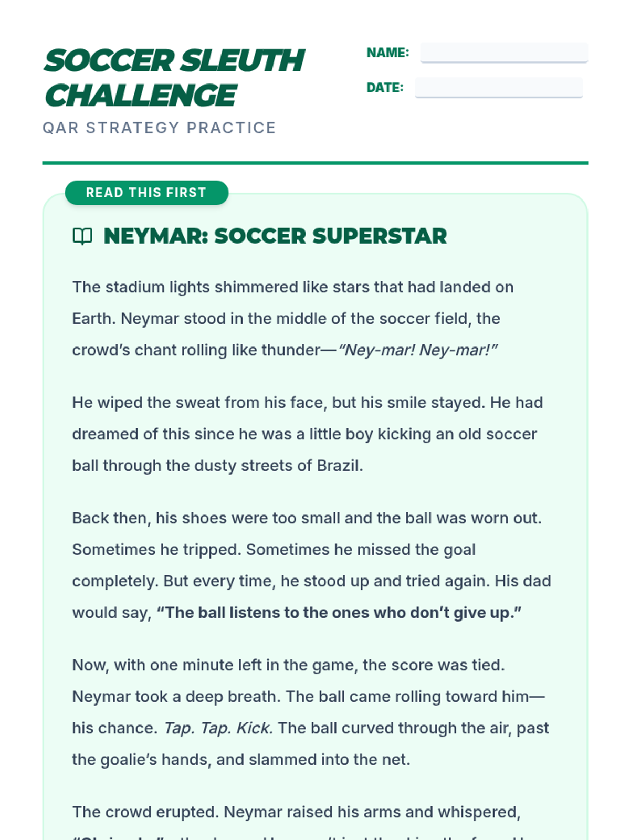The width and height of the screenshot is (630, 840).
Task: Click the Neymar: Soccer Superstar heading
Action: tap(275, 236)
